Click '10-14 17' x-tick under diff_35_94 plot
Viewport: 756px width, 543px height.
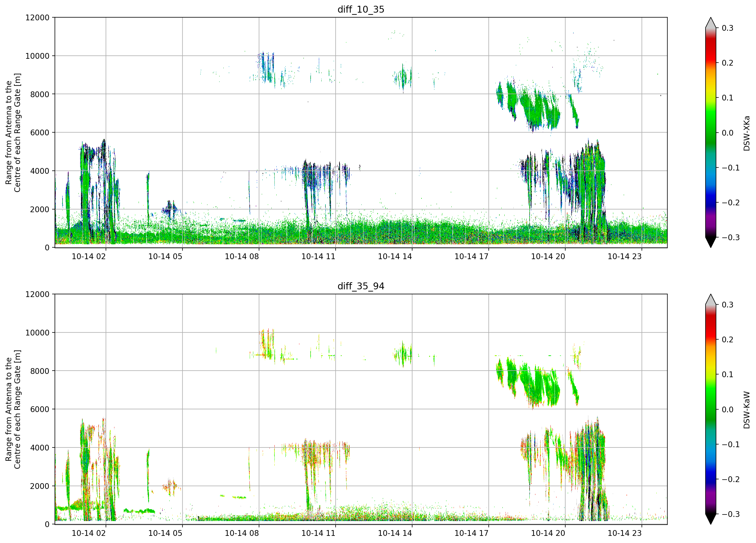click(x=471, y=533)
